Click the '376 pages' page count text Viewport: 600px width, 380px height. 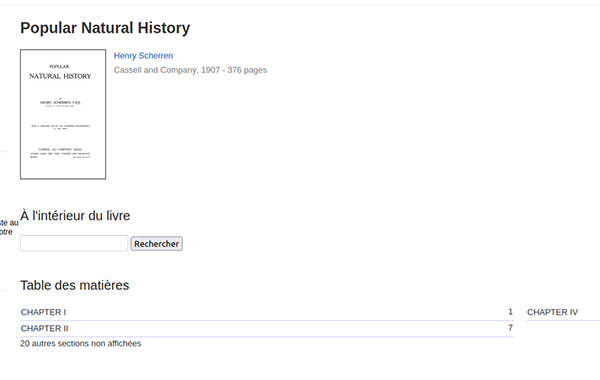pyautogui.click(x=247, y=70)
